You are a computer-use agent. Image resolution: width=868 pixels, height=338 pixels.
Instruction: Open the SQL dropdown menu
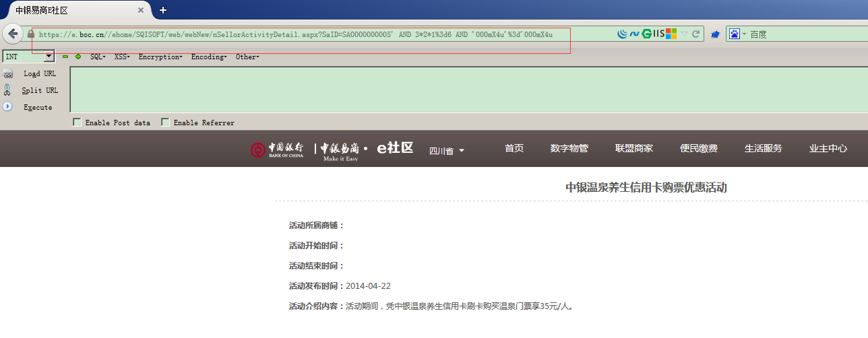click(98, 57)
